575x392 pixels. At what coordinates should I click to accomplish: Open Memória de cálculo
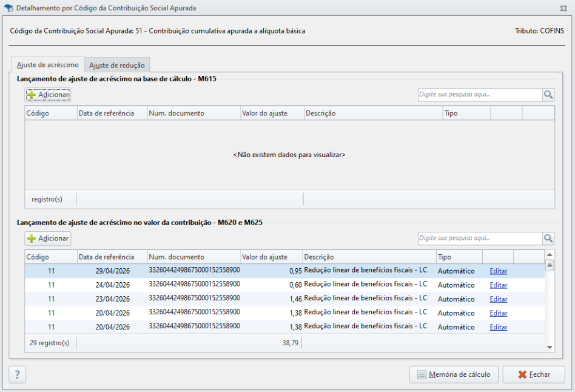[454, 374]
